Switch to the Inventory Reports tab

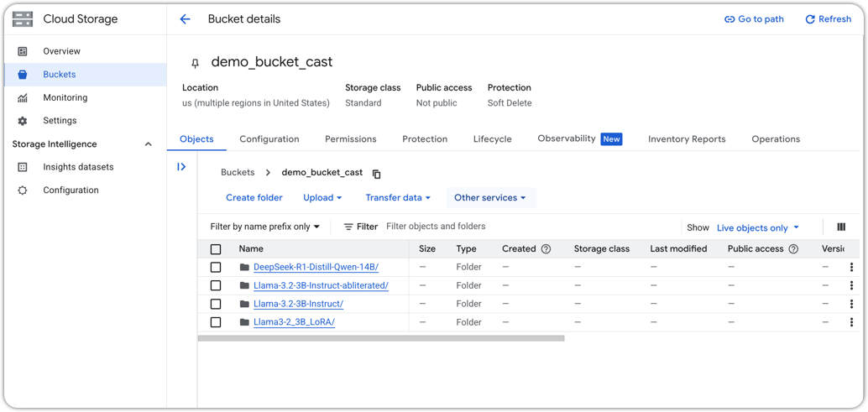(687, 139)
